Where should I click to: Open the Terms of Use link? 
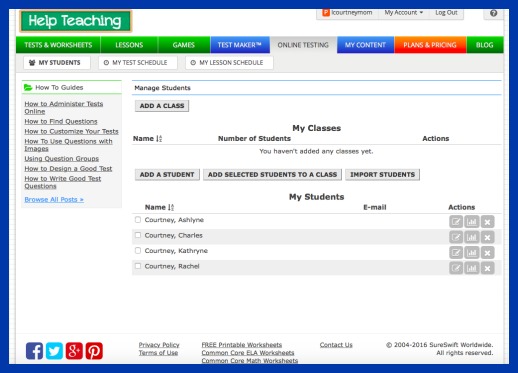(158, 353)
